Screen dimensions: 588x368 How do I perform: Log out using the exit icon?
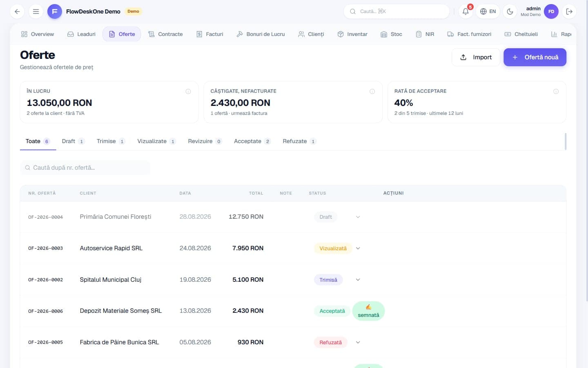point(569,11)
